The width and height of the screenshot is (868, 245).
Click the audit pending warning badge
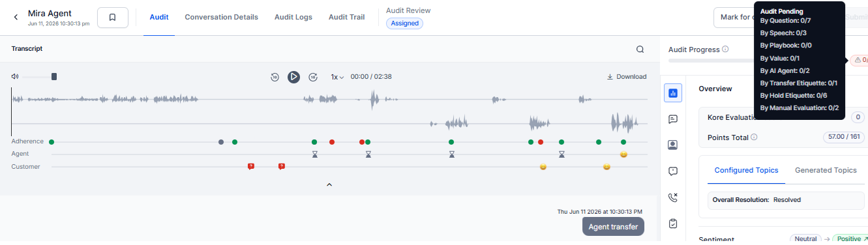click(859, 60)
